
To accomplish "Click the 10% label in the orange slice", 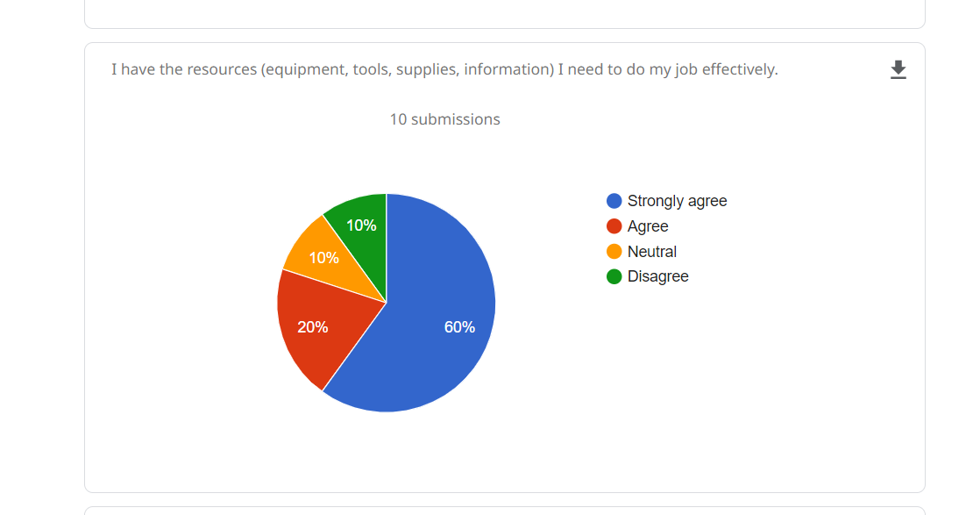I will click(x=323, y=258).
